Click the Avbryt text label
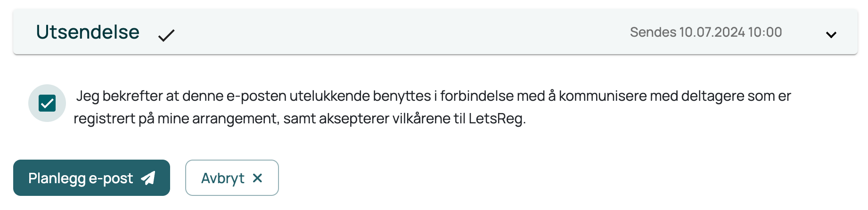 (x=222, y=178)
